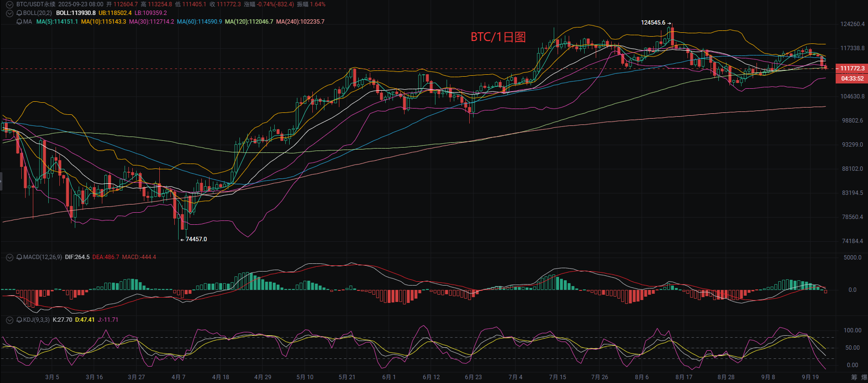Click the 104630.8 price axis label

pyautogui.click(x=853, y=96)
